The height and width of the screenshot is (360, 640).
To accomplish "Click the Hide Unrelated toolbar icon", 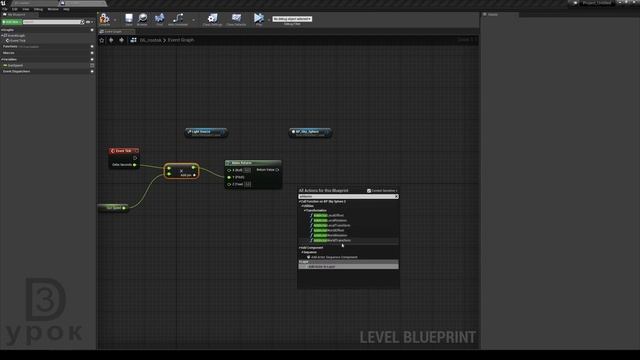I will point(178,18).
